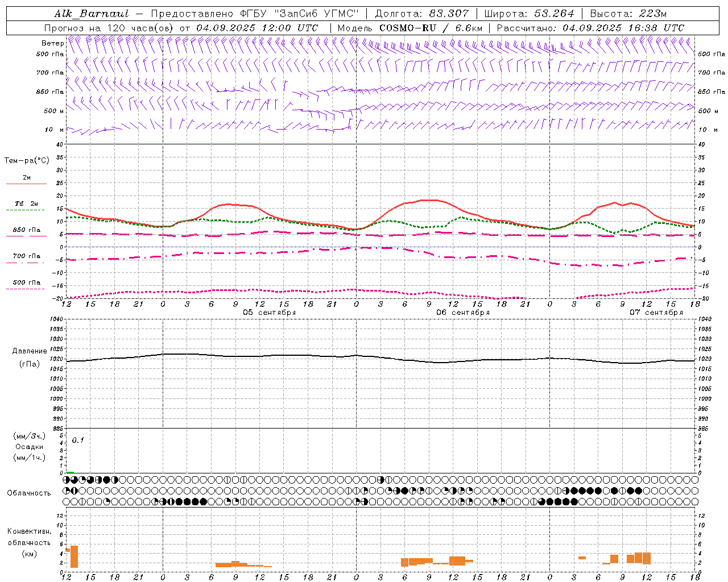
Task: Click the COSMO-RU model name in header
Action: point(408,28)
